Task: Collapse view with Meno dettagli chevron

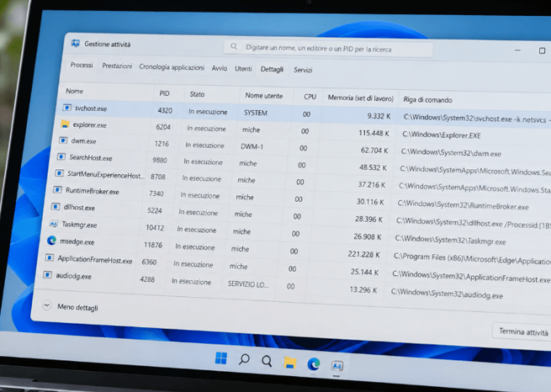Action: tap(47, 305)
